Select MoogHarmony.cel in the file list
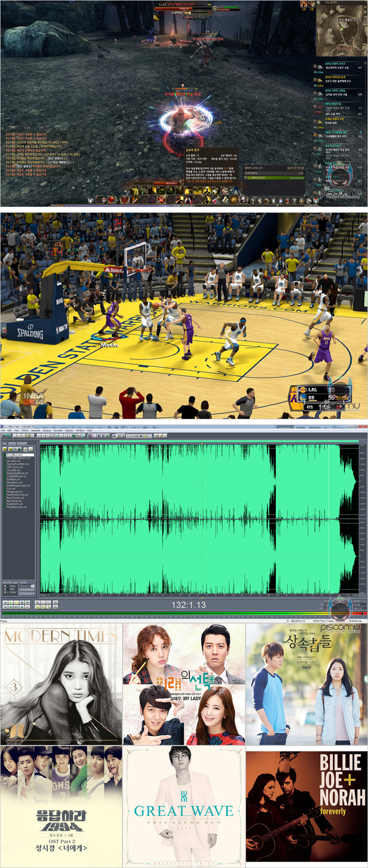Image resolution: width=368 pixels, height=868 pixels. coord(17,507)
